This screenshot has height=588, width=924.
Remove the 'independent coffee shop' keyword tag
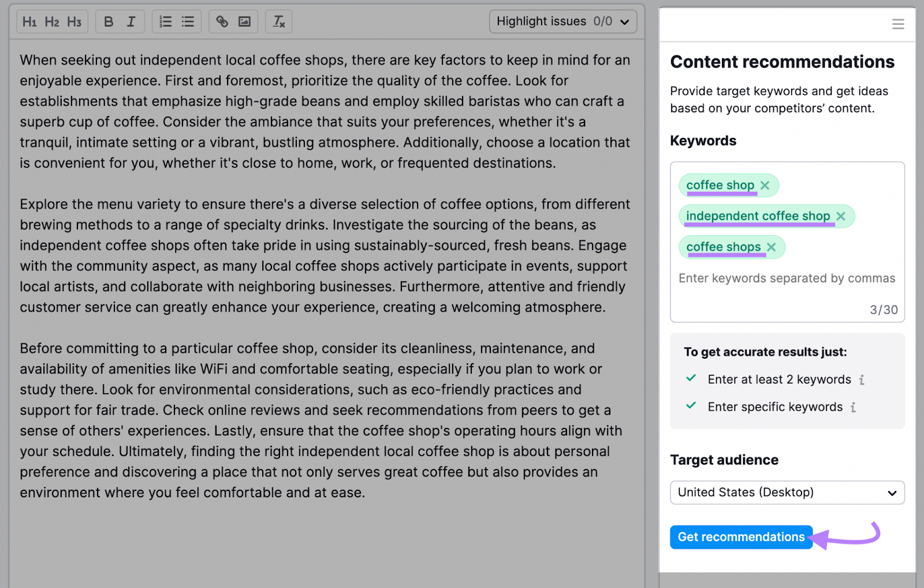pos(841,216)
